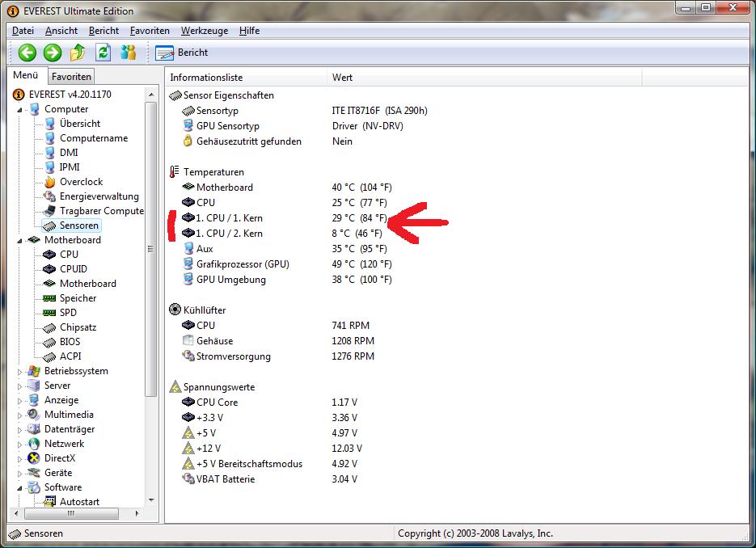
Task: Click the Speicher memory module icon
Action: pos(49,298)
